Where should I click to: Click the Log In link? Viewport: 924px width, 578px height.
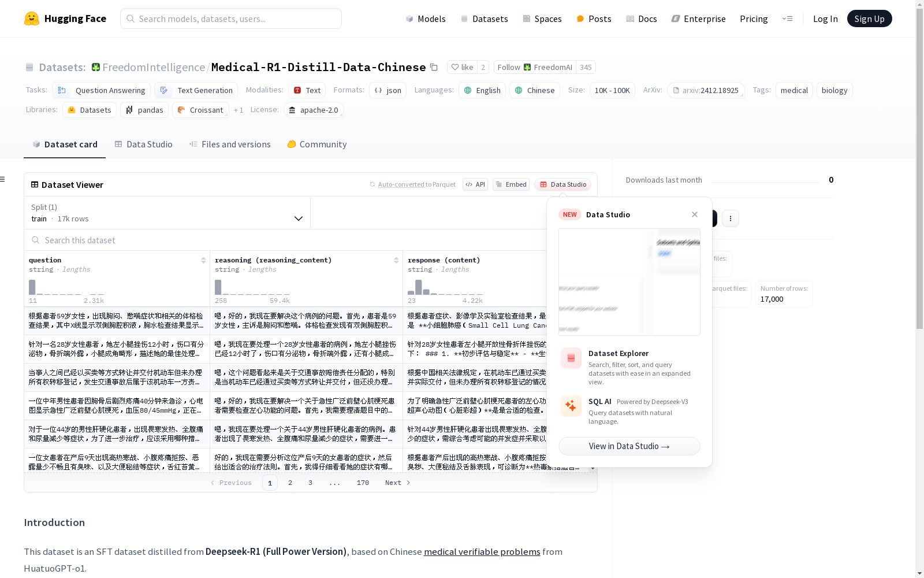825,18
